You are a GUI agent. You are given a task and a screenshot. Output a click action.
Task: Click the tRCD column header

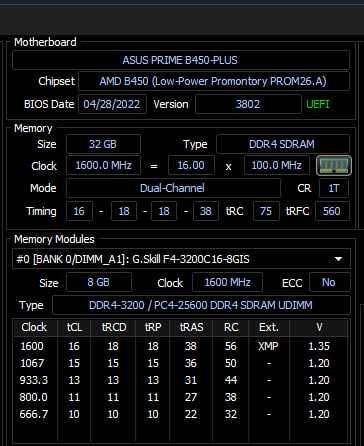(114, 327)
